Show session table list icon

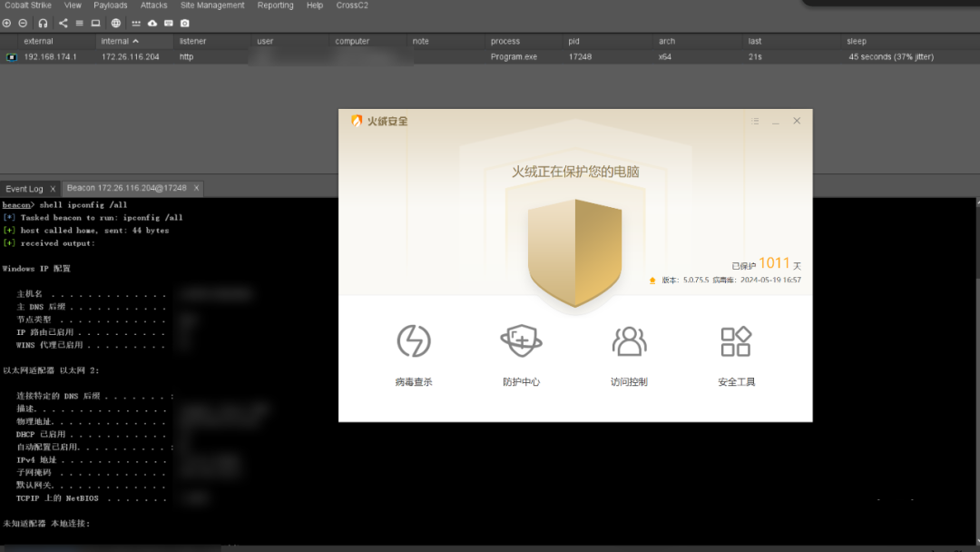79,23
